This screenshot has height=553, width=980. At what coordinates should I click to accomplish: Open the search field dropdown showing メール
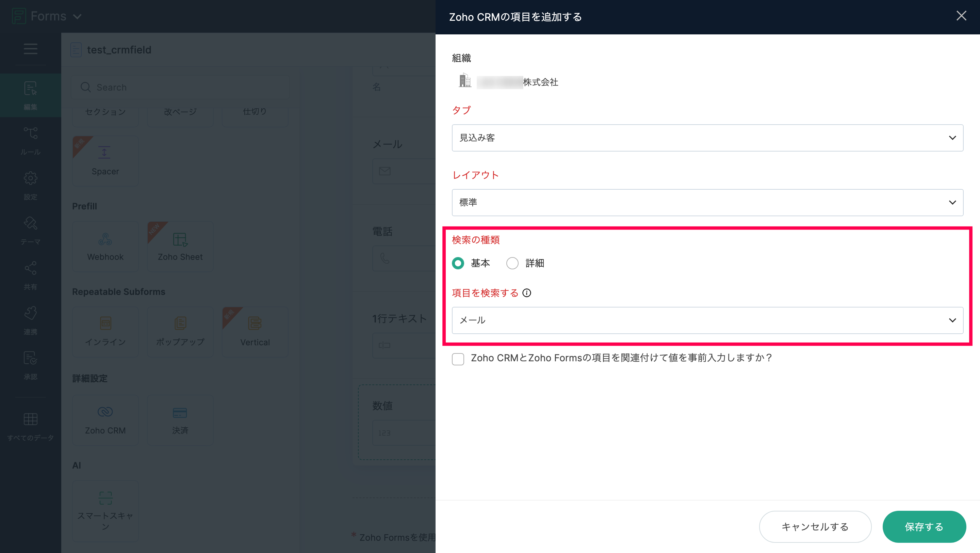coord(707,320)
